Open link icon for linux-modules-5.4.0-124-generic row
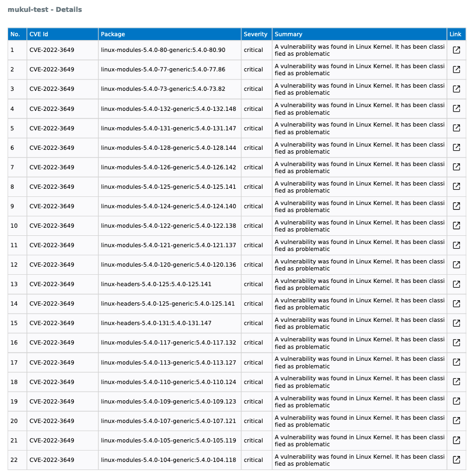This screenshot has height=476, width=473. (456, 206)
